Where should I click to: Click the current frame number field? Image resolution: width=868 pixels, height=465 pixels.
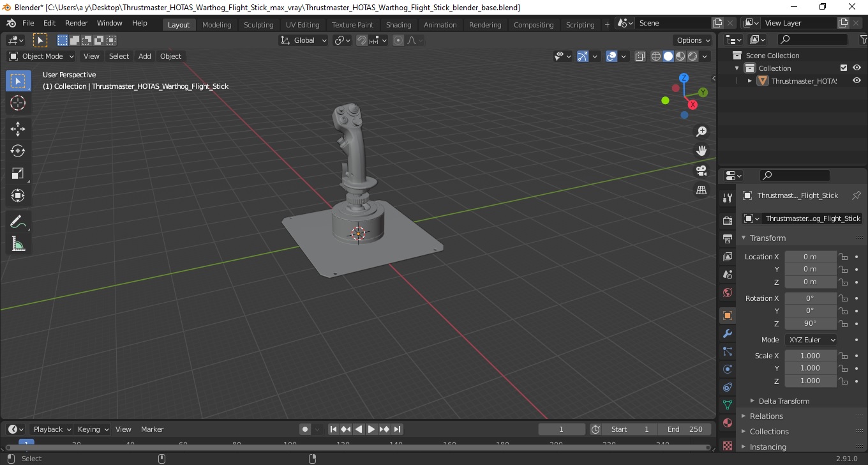point(562,429)
